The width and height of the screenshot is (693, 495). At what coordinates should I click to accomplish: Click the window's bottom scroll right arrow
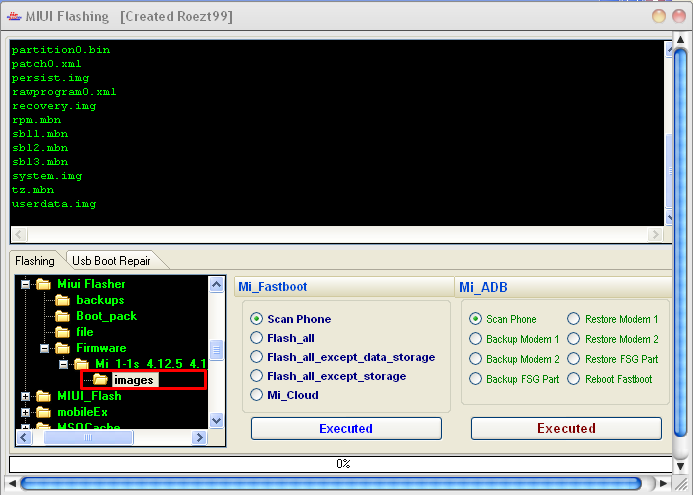[x=663, y=484]
